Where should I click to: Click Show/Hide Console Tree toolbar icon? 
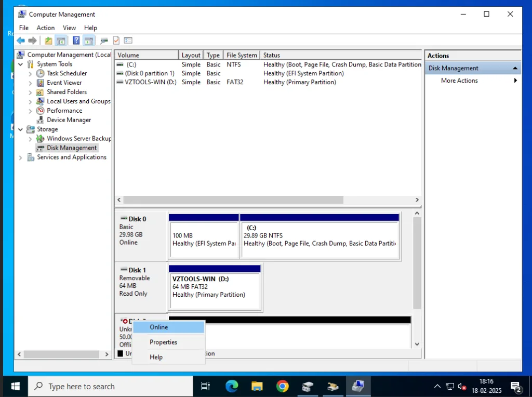point(61,41)
